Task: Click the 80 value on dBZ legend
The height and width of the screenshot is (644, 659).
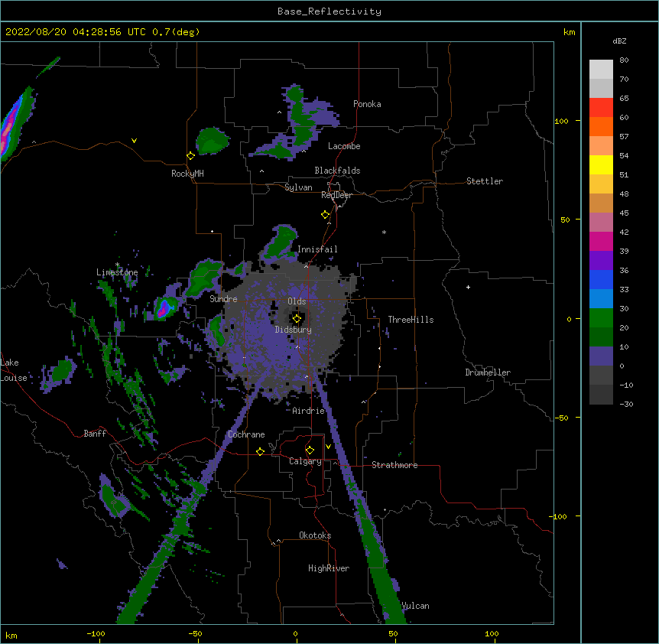Action: click(624, 60)
